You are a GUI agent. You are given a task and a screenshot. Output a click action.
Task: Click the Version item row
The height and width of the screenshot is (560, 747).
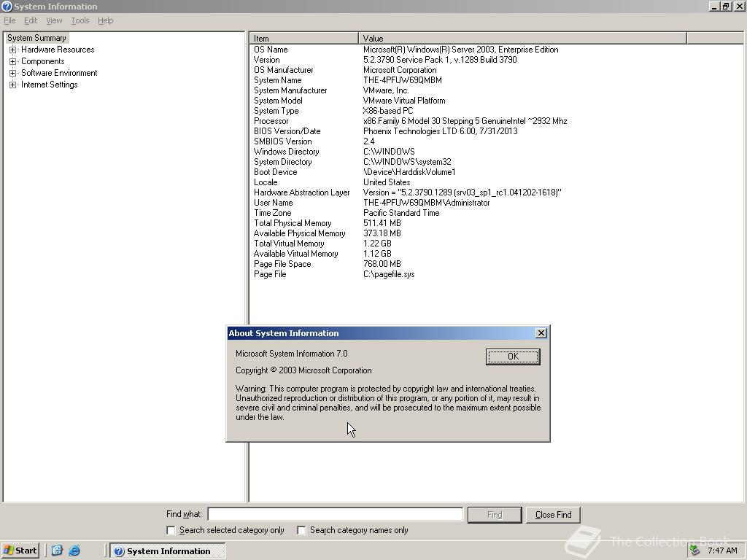pos(267,60)
